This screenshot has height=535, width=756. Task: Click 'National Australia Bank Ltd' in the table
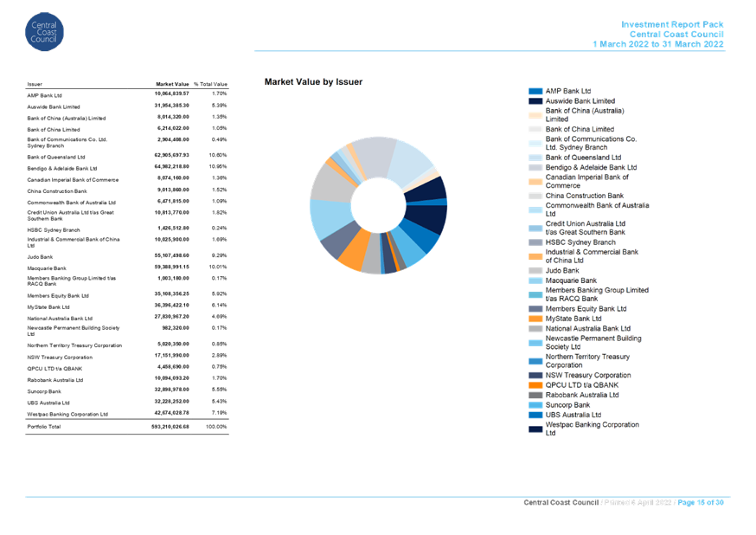pos(60,319)
